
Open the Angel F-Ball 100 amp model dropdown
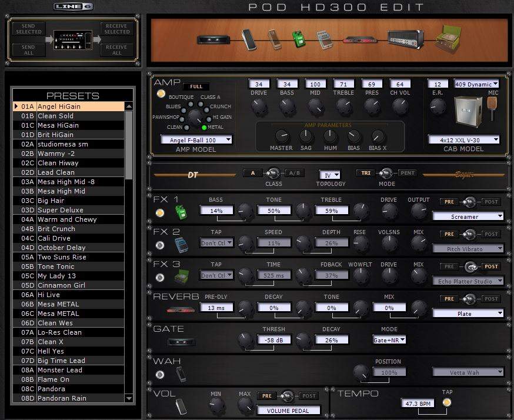click(x=196, y=140)
